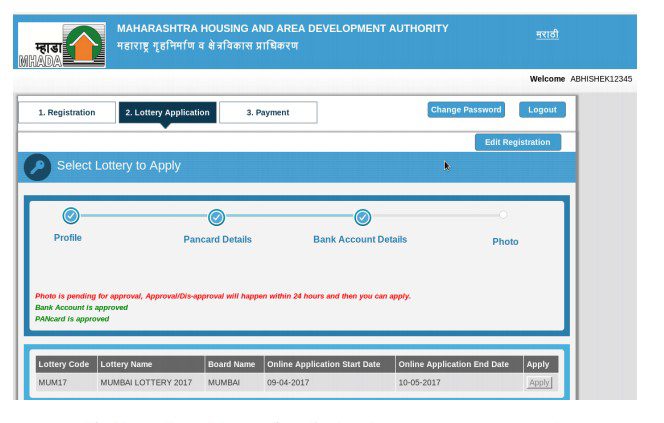Click the Lottery Code column header
The width and height of the screenshot is (664, 423).
pos(66,364)
